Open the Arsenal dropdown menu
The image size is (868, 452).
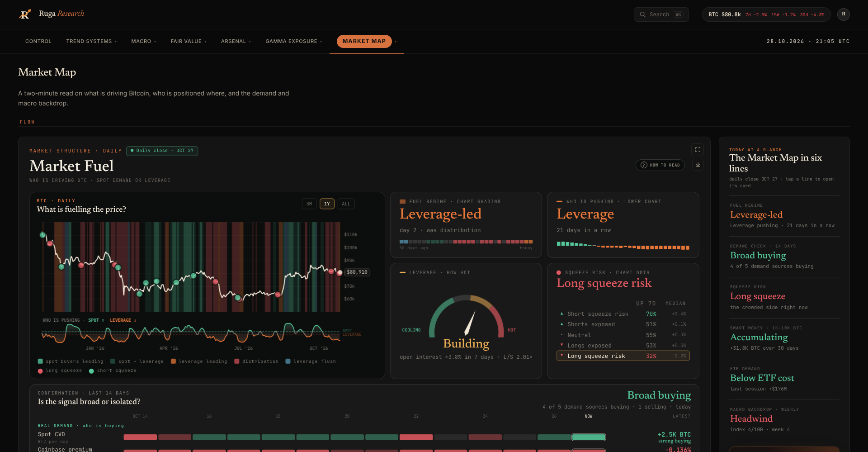[236, 42]
